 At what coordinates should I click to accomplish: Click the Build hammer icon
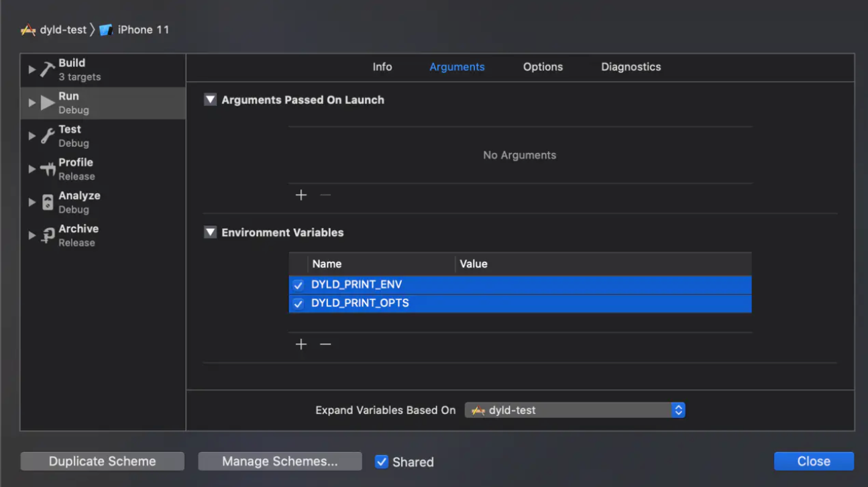tap(47, 70)
